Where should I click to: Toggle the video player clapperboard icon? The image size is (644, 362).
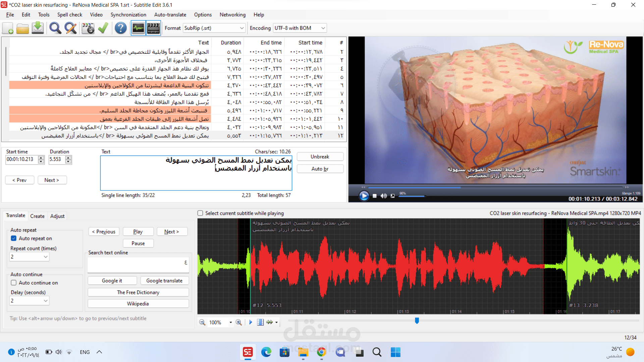click(153, 28)
